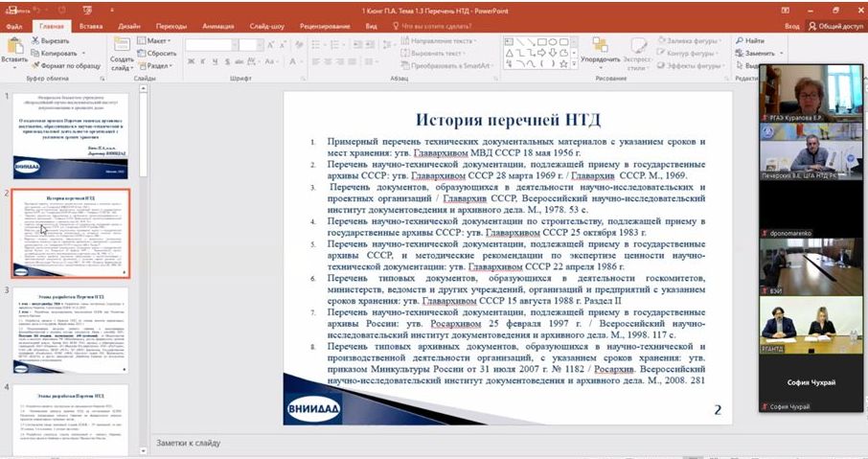
Task: Switch to the Переходы tab
Action: click(x=171, y=26)
